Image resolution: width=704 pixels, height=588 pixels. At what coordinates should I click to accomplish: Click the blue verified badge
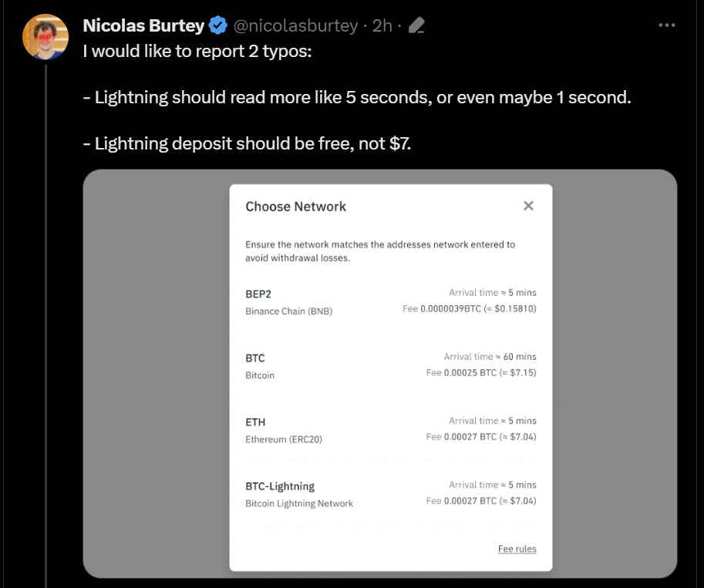(x=218, y=25)
